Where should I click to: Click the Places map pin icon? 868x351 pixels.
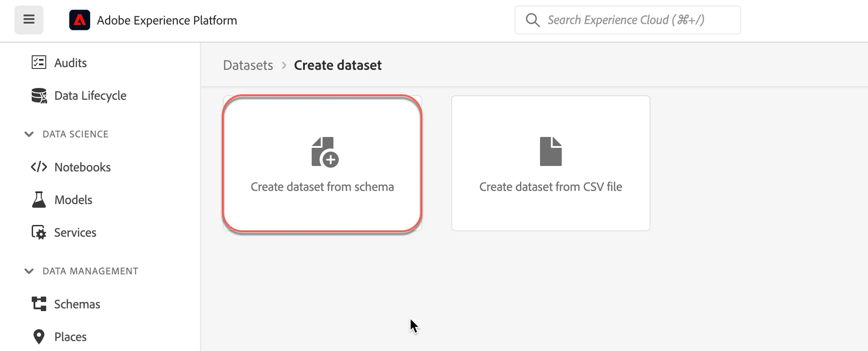tap(39, 336)
